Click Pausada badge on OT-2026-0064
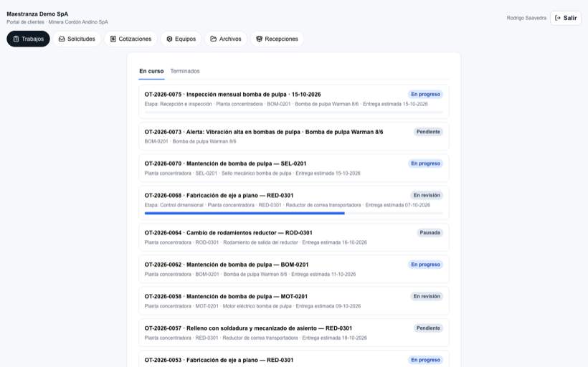The height and width of the screenshot is (367, 588). tap(430, 233)
